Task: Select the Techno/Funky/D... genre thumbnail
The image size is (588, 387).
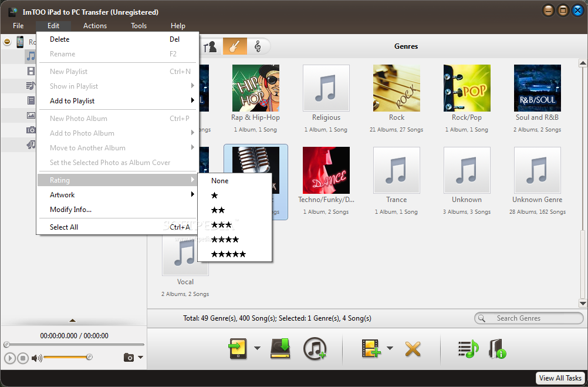Action: (326, 170)
